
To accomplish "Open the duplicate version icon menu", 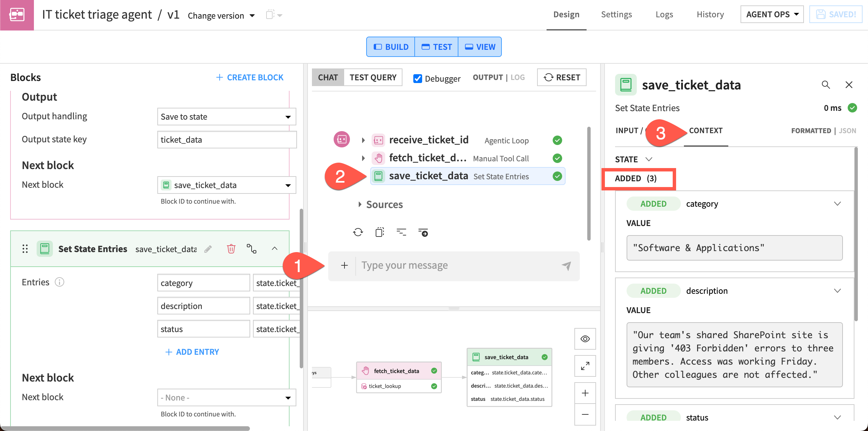I will [x=274, y=15].
